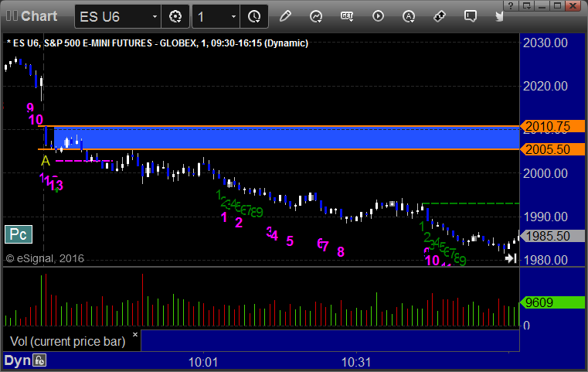This screenshot has height=372, width=588.
Task: Click the Dyn lock icon
Action: pos(39,360)
